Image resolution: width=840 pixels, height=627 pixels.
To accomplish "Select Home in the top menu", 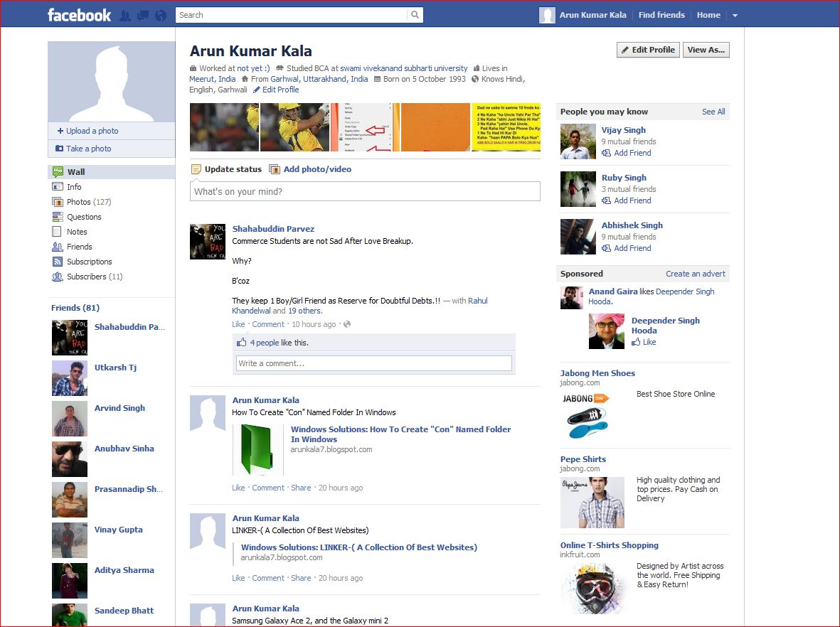I will coord(708,14).
